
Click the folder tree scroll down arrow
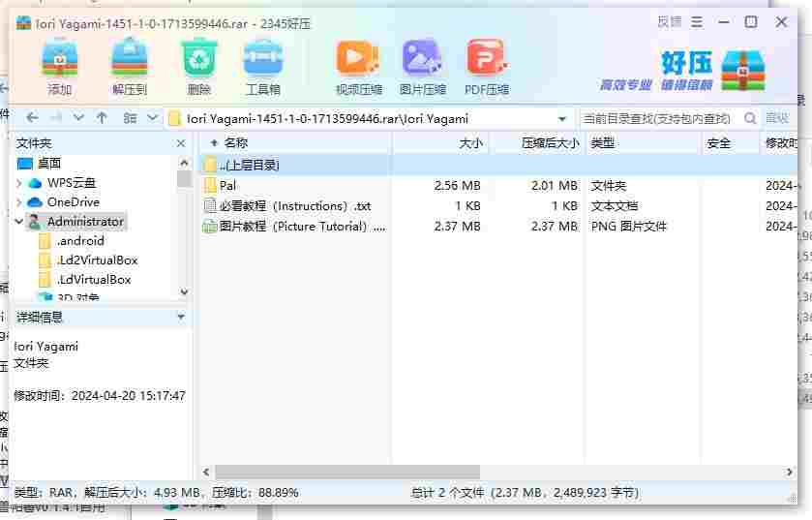click(x=184, y=291)
